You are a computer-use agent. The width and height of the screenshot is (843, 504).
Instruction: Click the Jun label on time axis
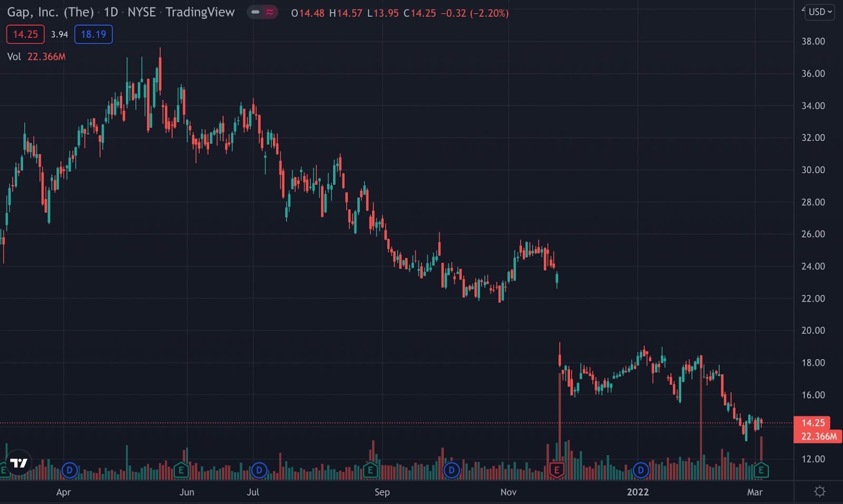pos(187,492)
